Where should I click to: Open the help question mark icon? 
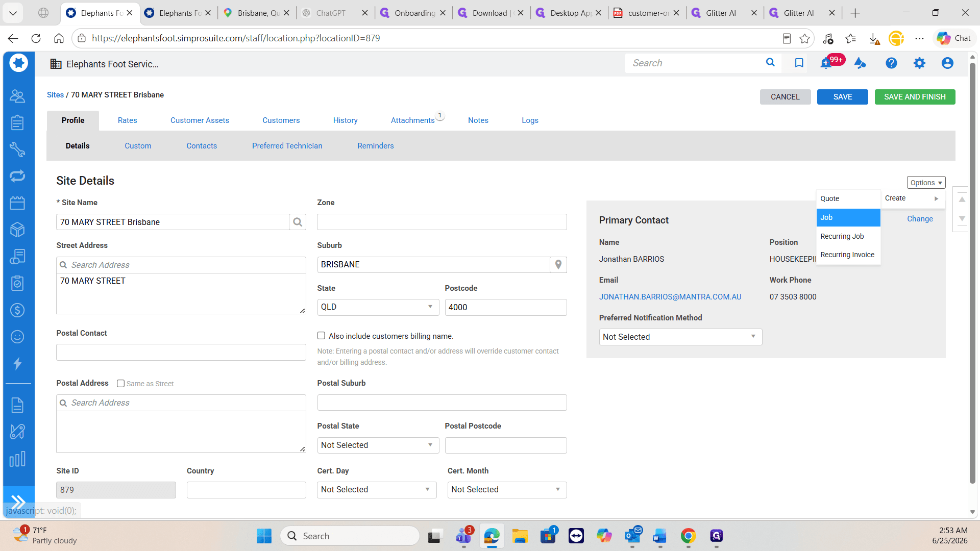click(891, 63)
